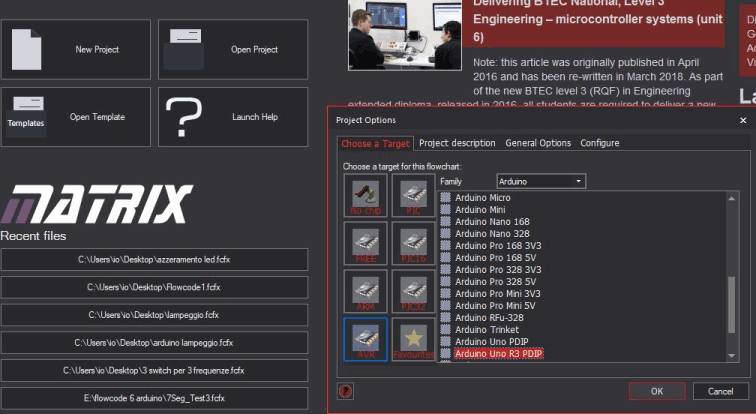
Task: Select Arduino Pro 168 3V3 target
Action: pos(498,246)
